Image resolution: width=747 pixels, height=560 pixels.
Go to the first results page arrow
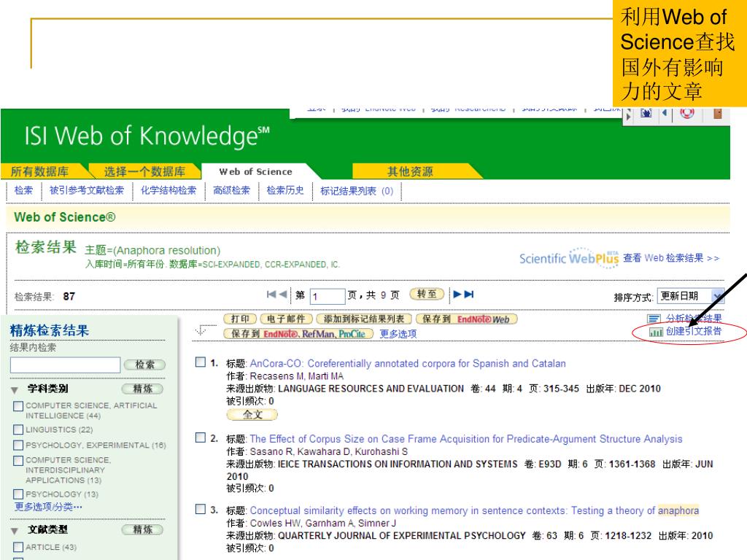271,295
